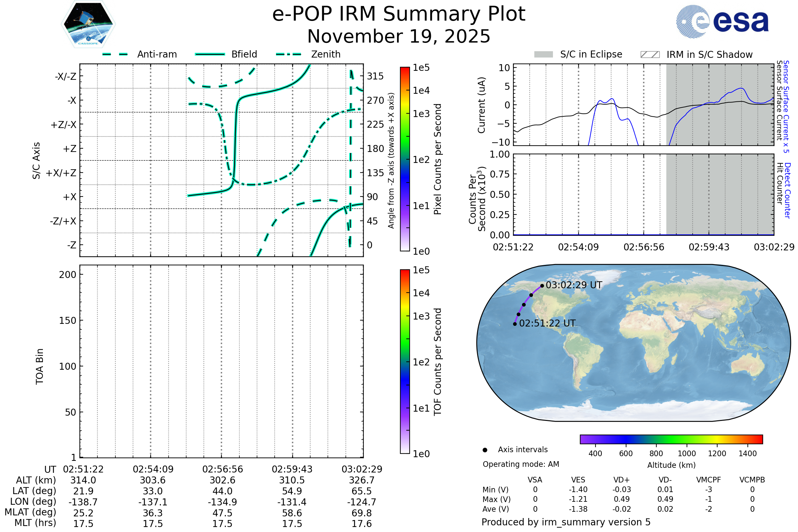The width and height of the screenshot is (798, 532).
Task: Click the Zenith dash-dot legend line
Action: coord(289,54)
